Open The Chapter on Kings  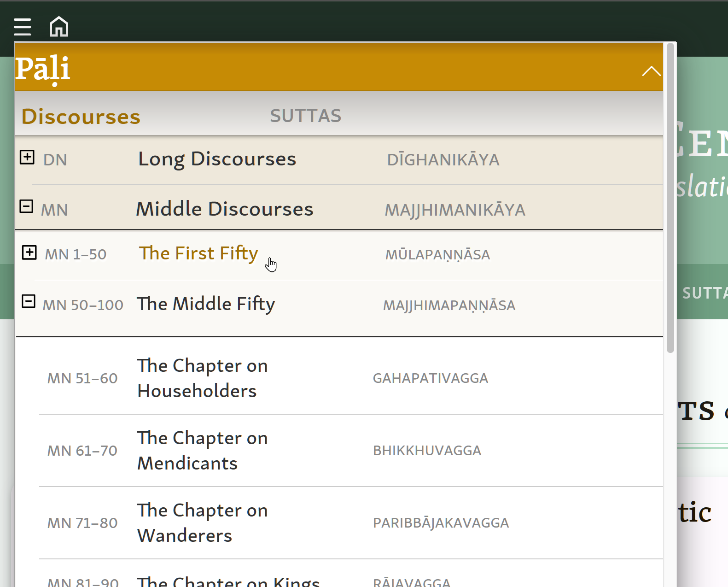[228, 581]
